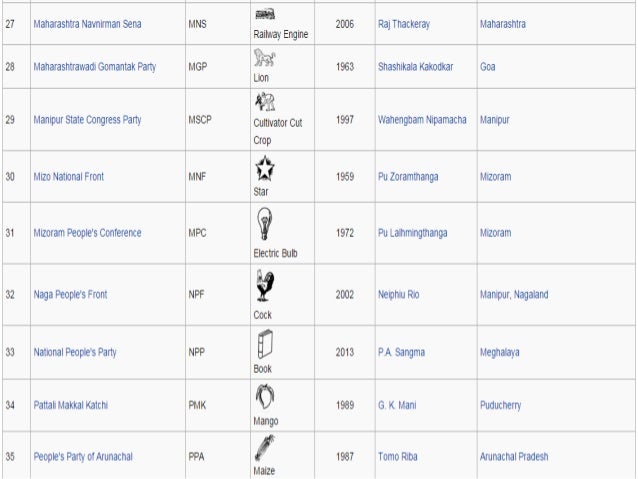Follow the Raj Thackeray link
The width and height of the screenshot is (638, 479).
[404, 24]
